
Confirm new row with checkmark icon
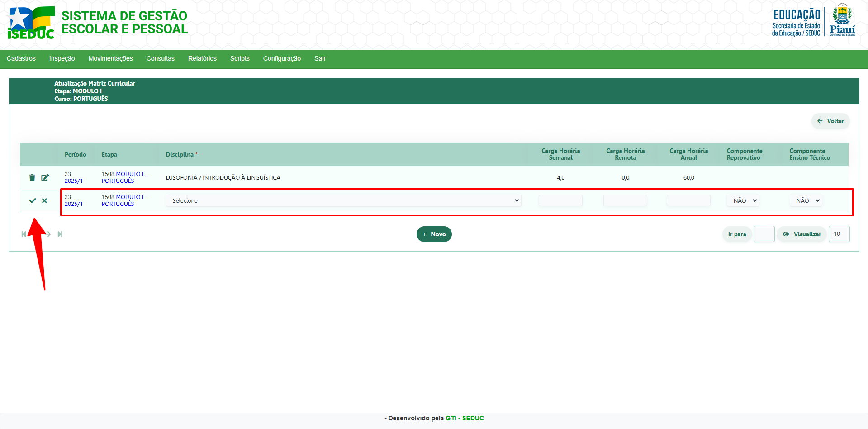(33, 200)
